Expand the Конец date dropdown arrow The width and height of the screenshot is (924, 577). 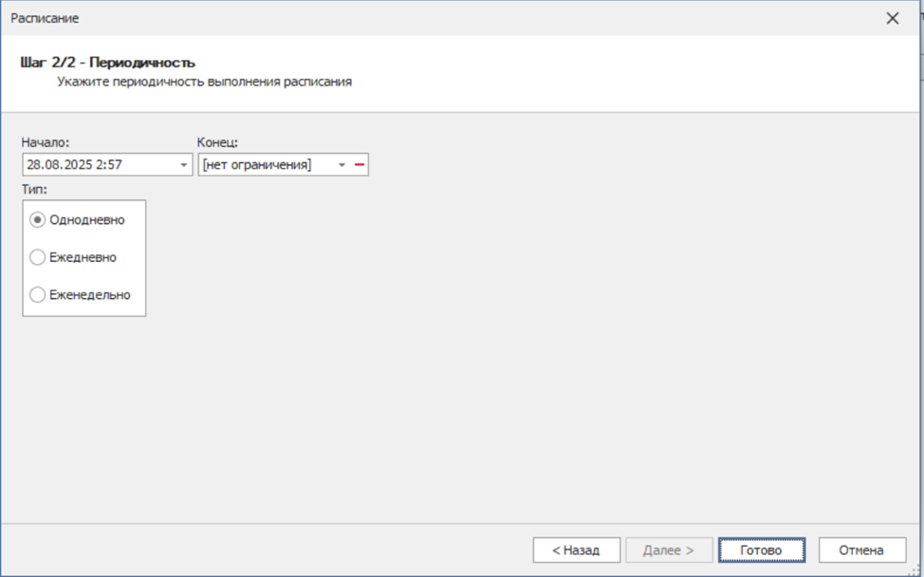tap(342, 165)
